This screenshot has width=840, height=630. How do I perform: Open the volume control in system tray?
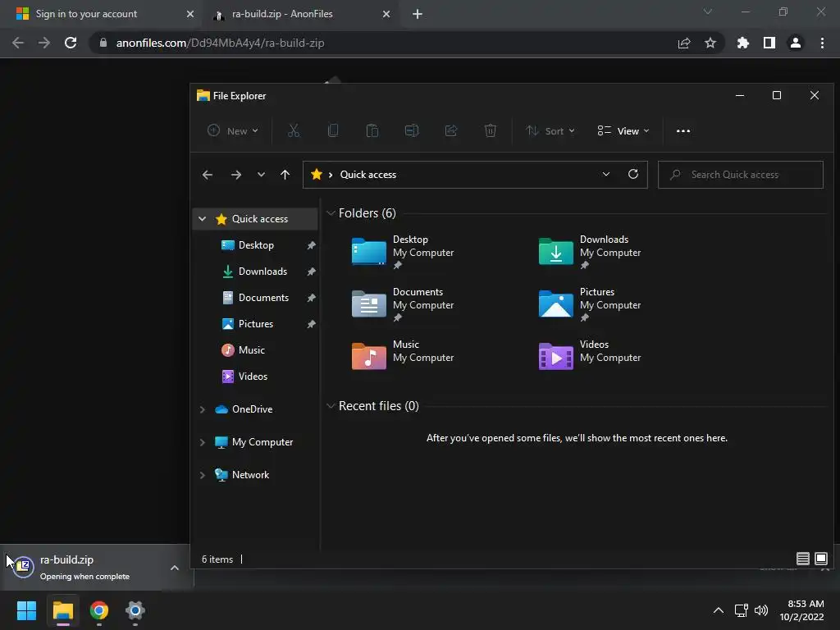click(x=760, y=610)
